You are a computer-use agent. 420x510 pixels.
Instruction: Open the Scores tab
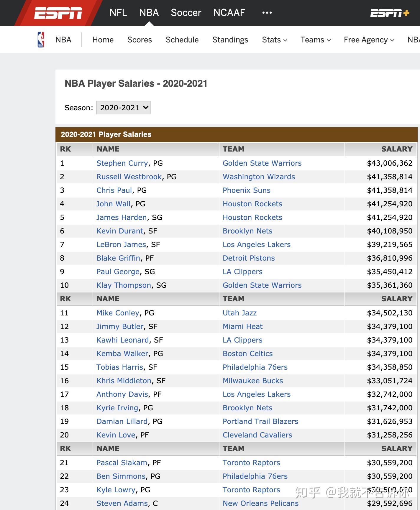140,40
